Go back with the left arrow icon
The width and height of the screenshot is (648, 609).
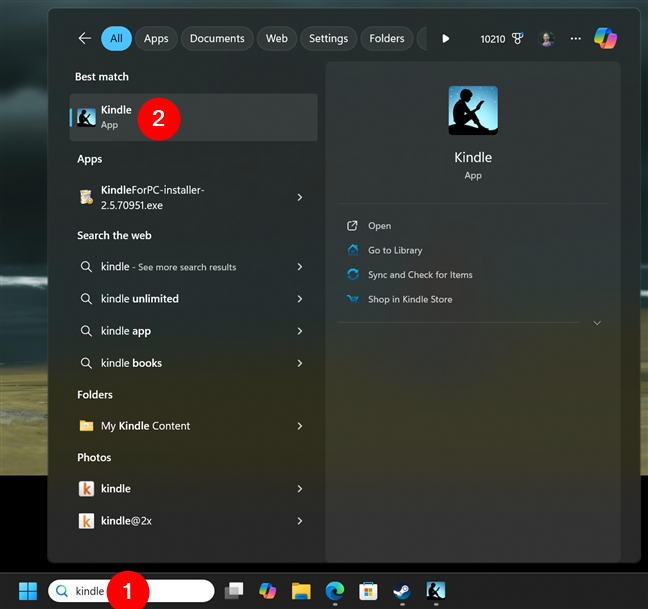coord(85,38)
